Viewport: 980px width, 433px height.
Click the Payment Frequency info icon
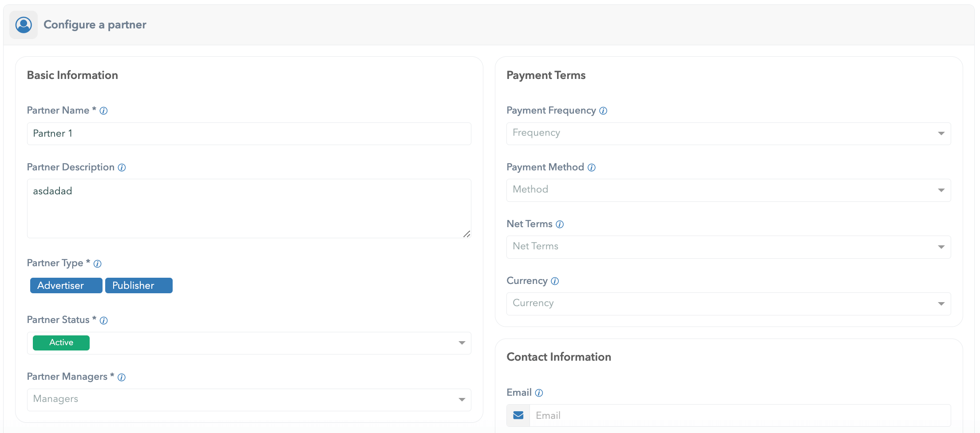point(603,111)
